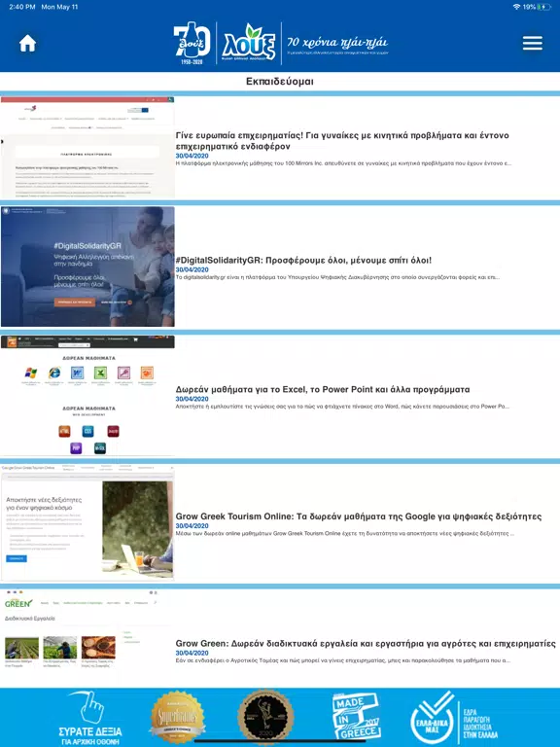Tap description 'Η πλατφόρμα ηλεκτρονικής μάθησης του 100 Mirrors'
Screen dimensions: 560x747
(343, 163)
